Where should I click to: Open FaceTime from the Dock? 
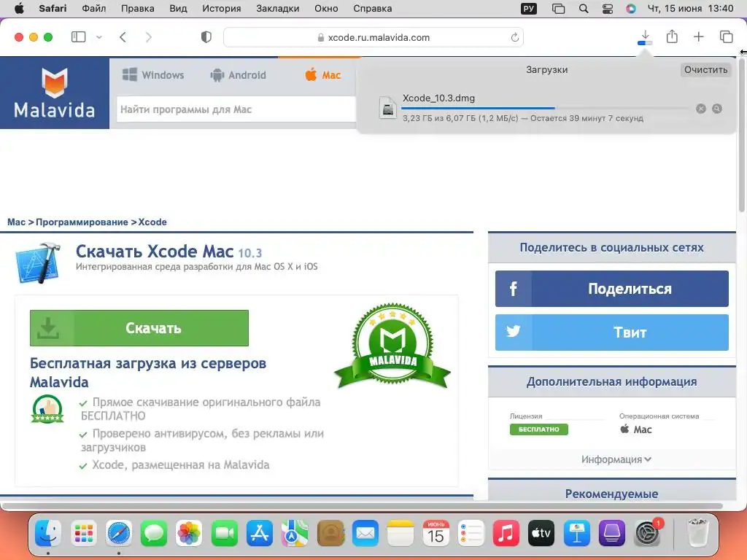225,534
